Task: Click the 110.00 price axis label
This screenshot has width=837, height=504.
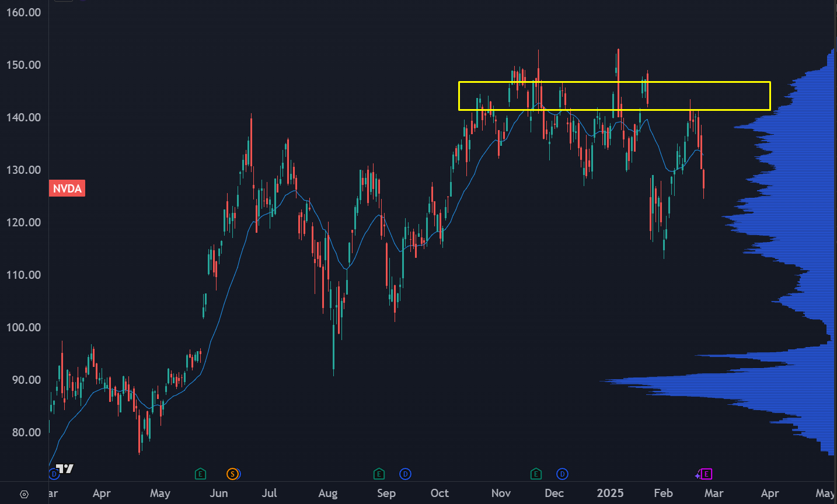Action: click(x=23, y=275)
